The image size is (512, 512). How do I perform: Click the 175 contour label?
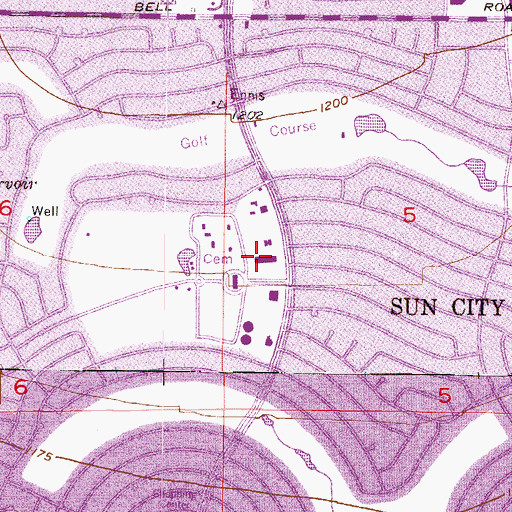(40, 455)
